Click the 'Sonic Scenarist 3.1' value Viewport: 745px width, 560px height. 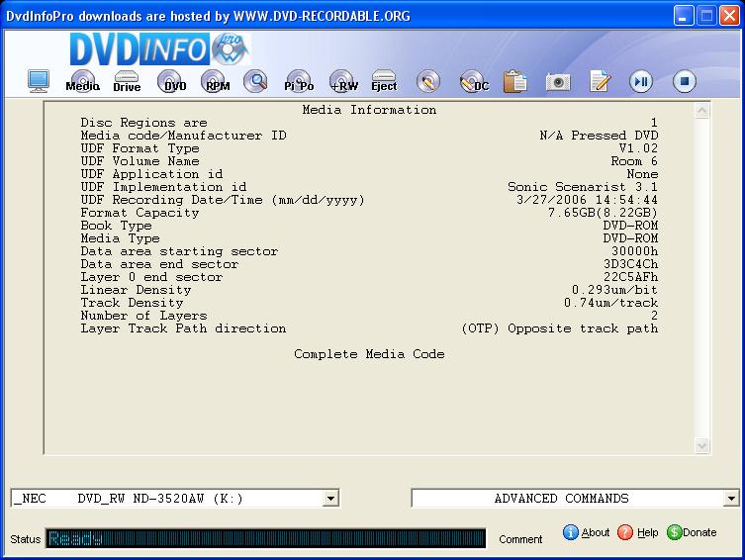583,187
